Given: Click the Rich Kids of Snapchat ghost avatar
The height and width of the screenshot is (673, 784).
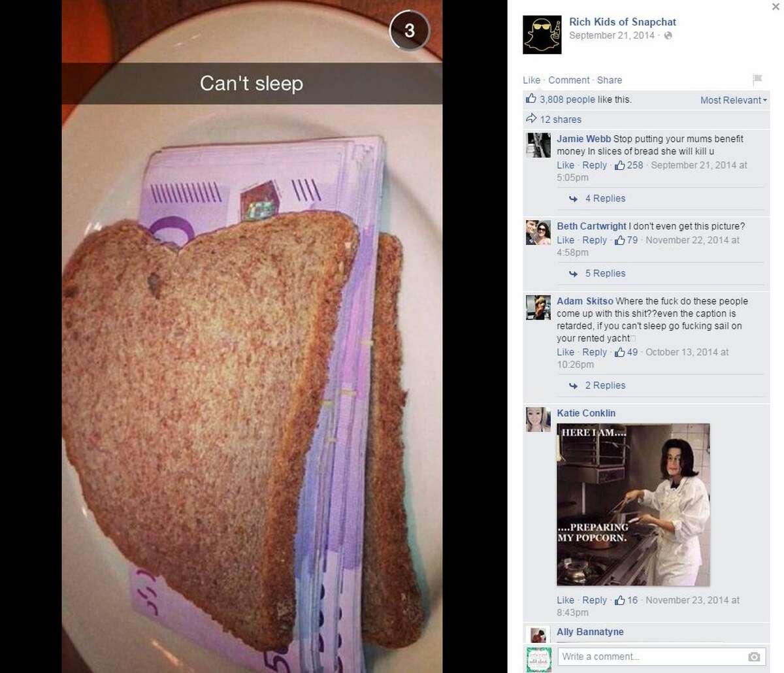Looking at the screenshot, I should [x=542, y=35].
